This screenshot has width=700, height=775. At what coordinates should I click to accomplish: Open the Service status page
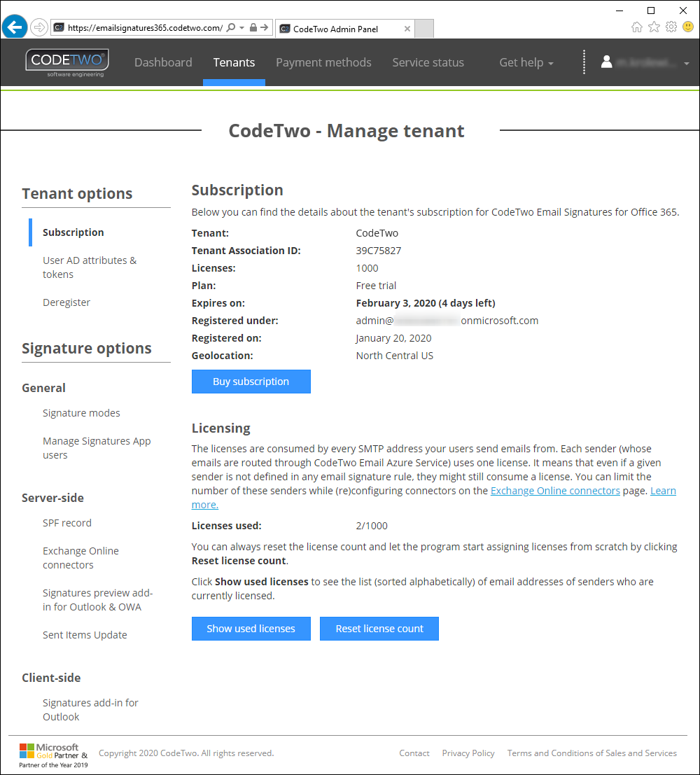click(x=428, y=62)
